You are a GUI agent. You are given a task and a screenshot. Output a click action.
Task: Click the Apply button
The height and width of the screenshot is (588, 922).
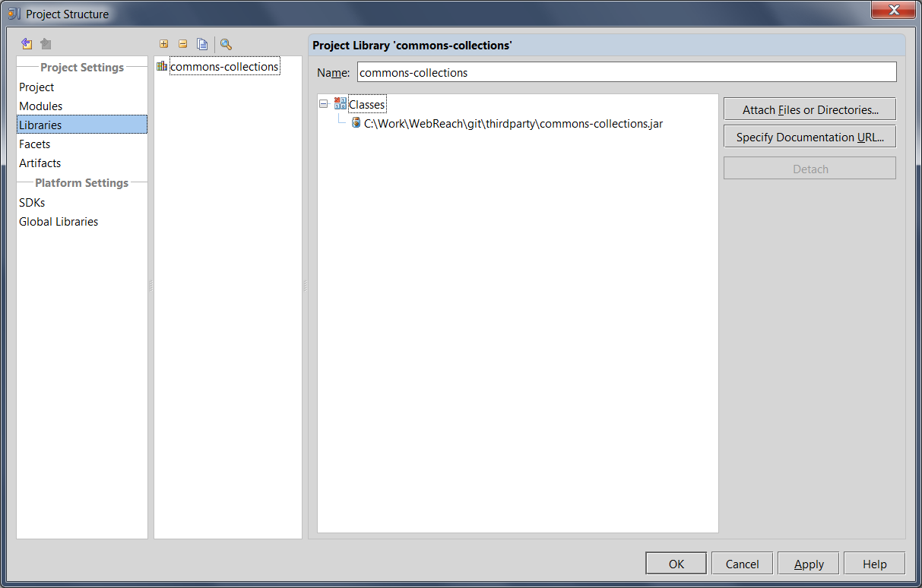pyautogui.click(x=809, y=564)
